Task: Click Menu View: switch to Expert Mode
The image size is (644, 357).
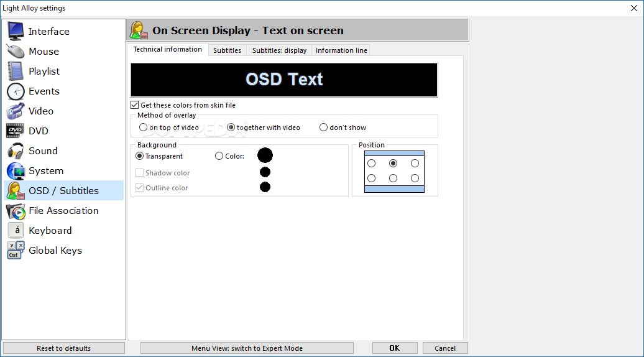Action: [247, 348]
